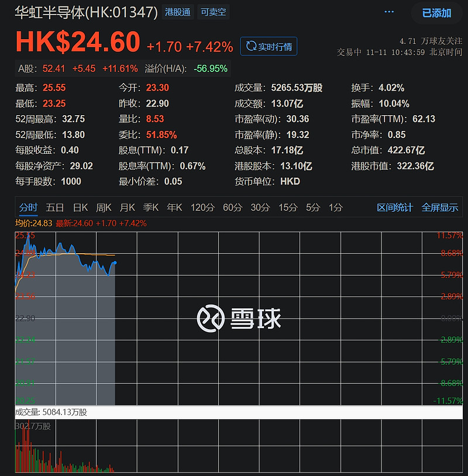Select the 1分 interval tab
This screenshot has height=476, width=468.
(x=336, y=208)
